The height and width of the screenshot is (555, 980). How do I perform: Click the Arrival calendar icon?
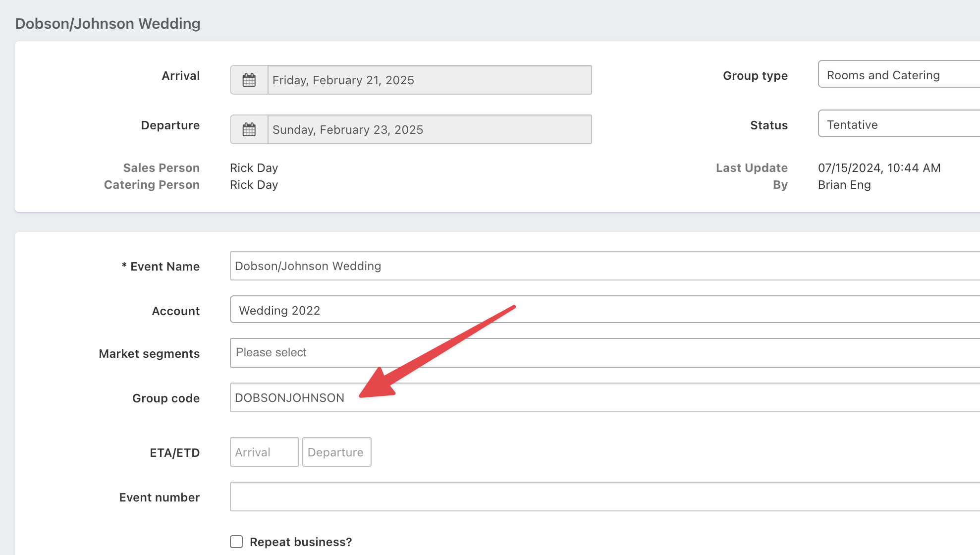[x=249, y=80]
